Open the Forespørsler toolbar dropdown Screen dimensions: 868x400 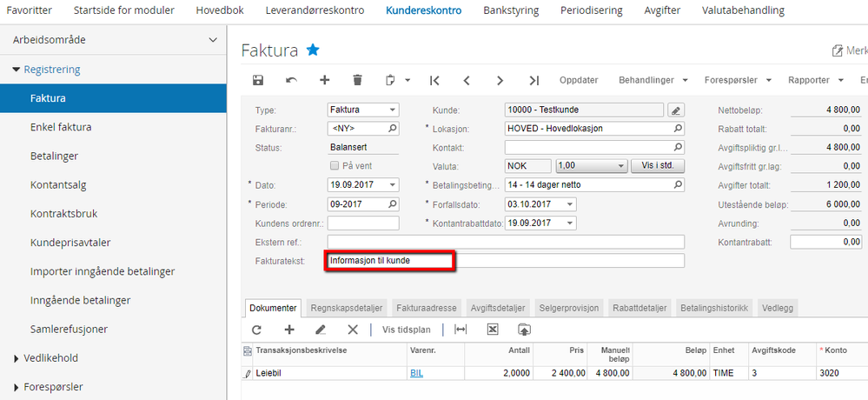[738, 80]
